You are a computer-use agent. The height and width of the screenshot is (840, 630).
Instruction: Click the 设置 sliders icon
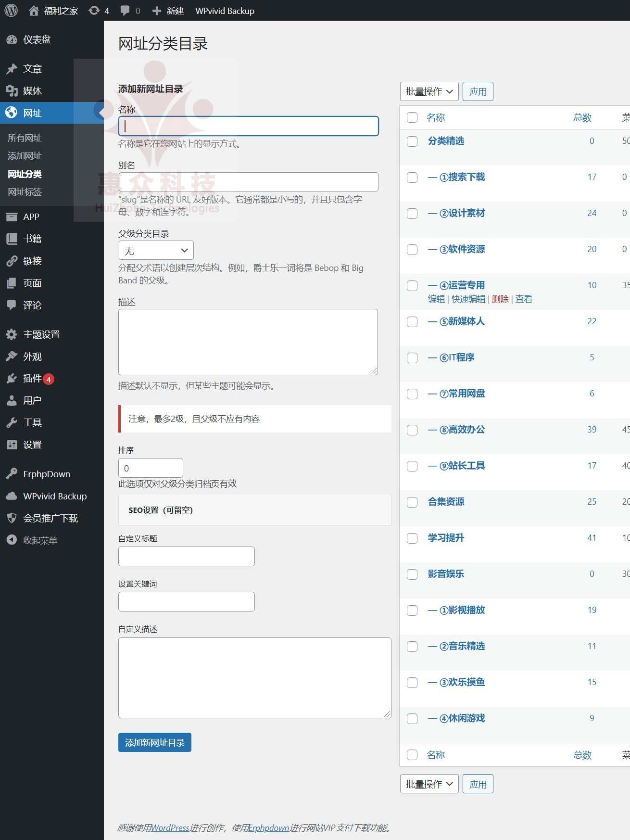(x=12, y=445)
